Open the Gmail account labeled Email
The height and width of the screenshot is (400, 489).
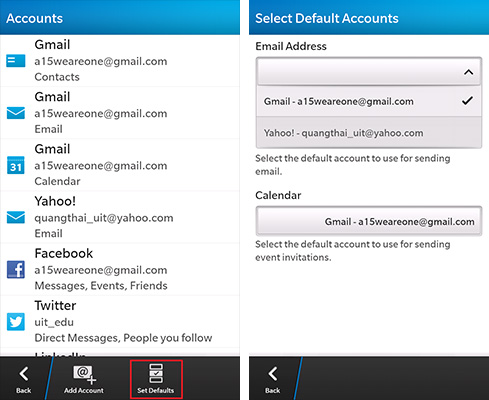(x=120, y=113)
